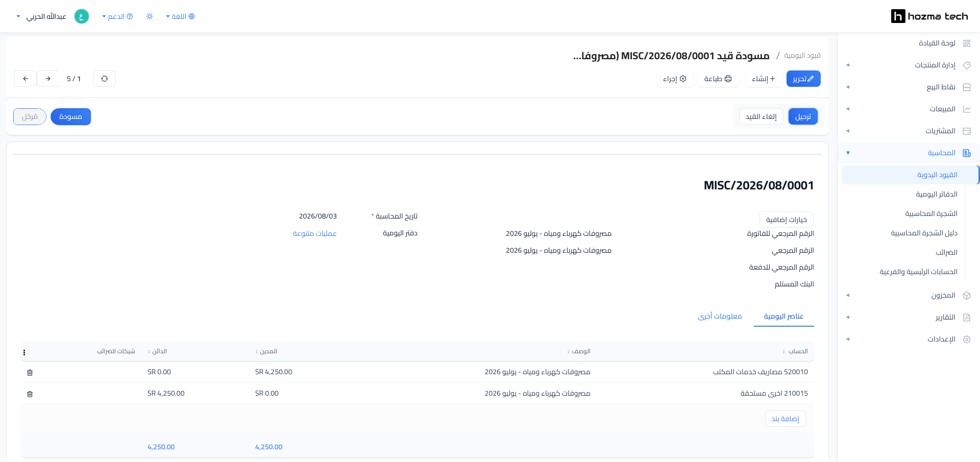Click the refresh record icon button
The height and width of the screenshot is (462, 980).
click(105, 79)
